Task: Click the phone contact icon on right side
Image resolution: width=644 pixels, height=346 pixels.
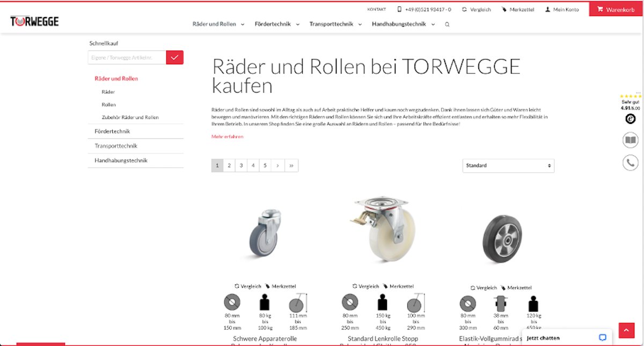Action: pos(631,162)
